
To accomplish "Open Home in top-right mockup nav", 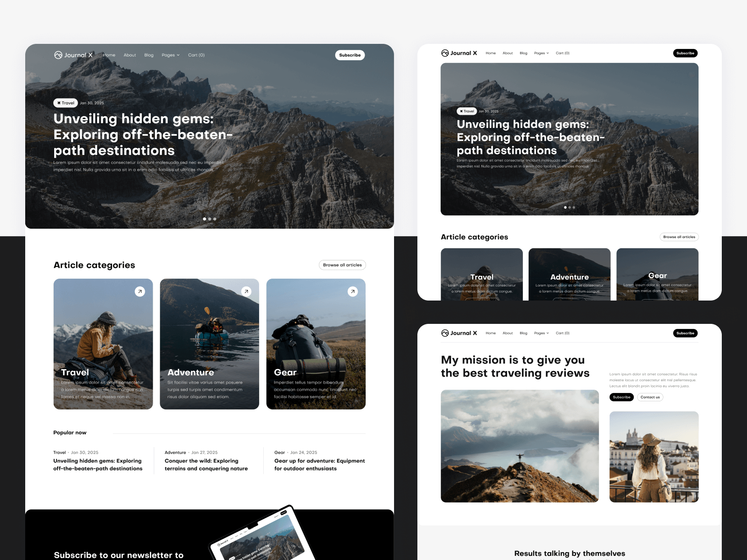I will 491,53.
